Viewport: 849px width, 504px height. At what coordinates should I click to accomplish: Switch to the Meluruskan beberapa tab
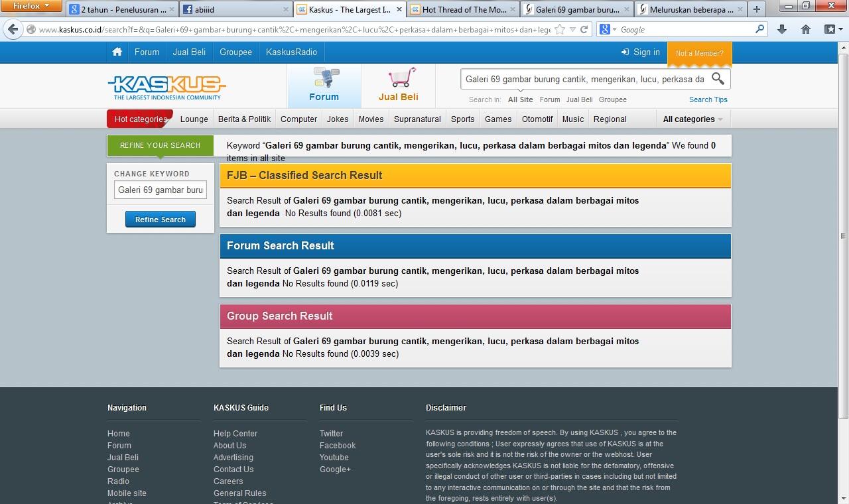(690, 10)
